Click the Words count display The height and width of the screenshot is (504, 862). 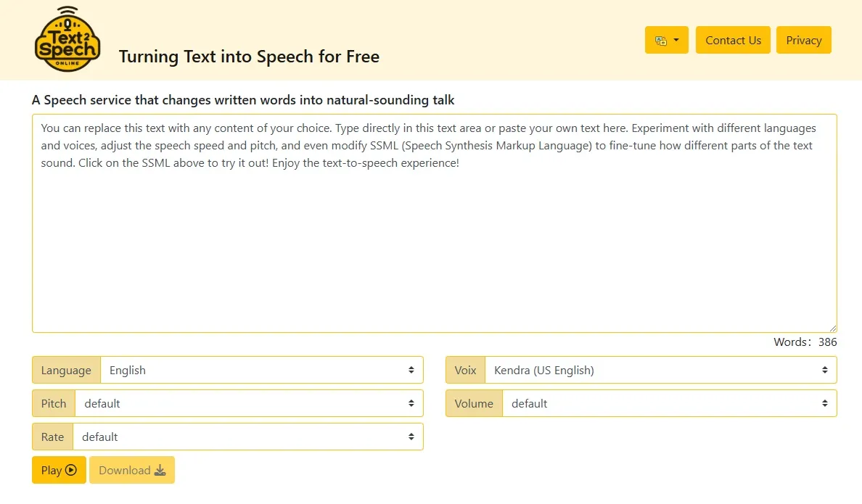(x=806, y=342)
